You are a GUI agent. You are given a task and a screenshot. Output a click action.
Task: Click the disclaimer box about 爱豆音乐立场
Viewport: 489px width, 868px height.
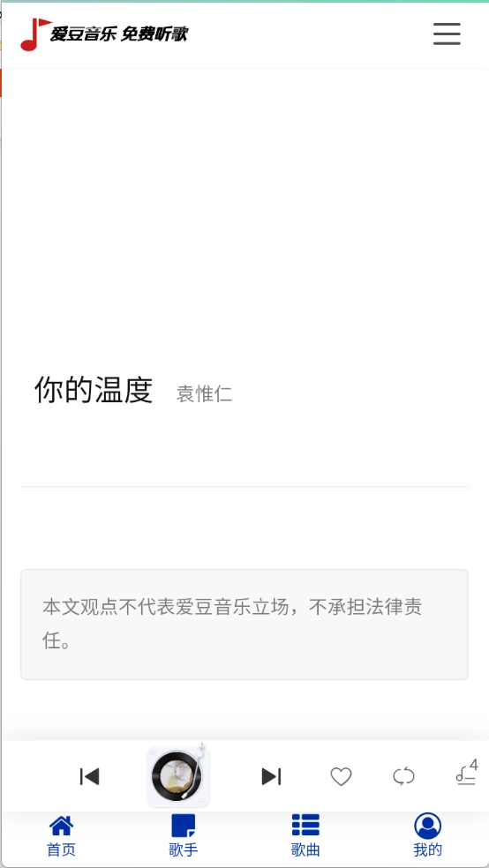(x=244, y=625)
